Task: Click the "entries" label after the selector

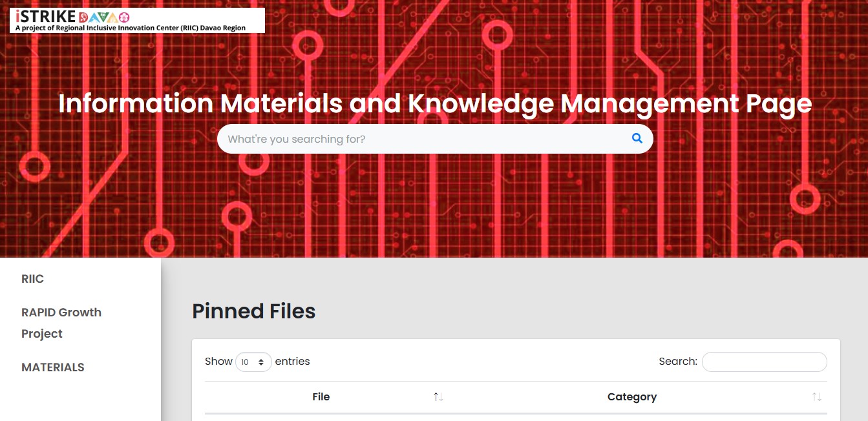Action: click(x=292, y=362)
